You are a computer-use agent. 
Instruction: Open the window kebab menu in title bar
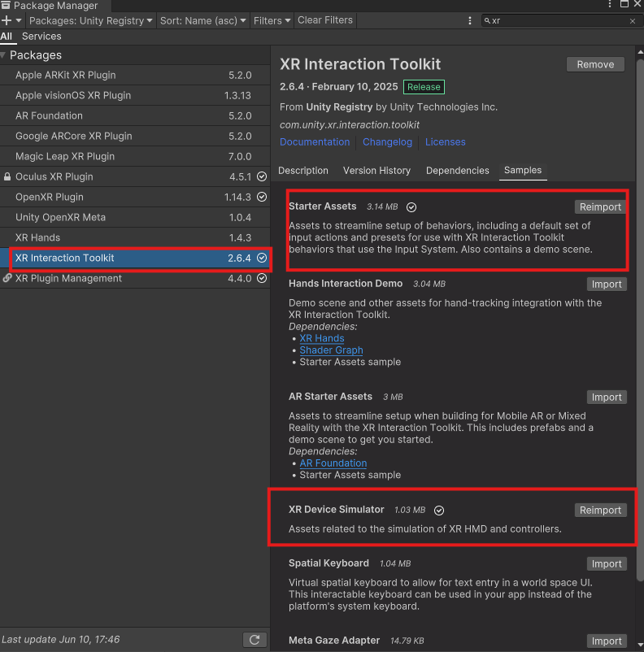click(x=610, y=4)
